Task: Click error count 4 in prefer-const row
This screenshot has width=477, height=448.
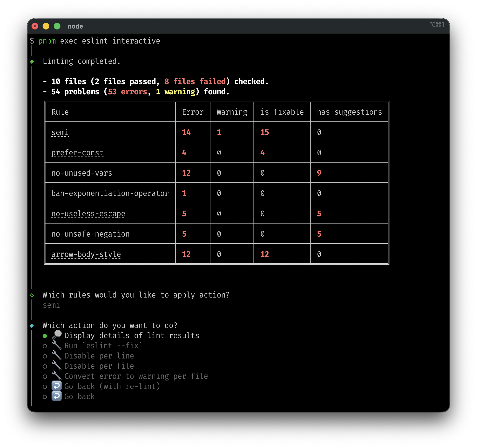Action: point(184,153)
